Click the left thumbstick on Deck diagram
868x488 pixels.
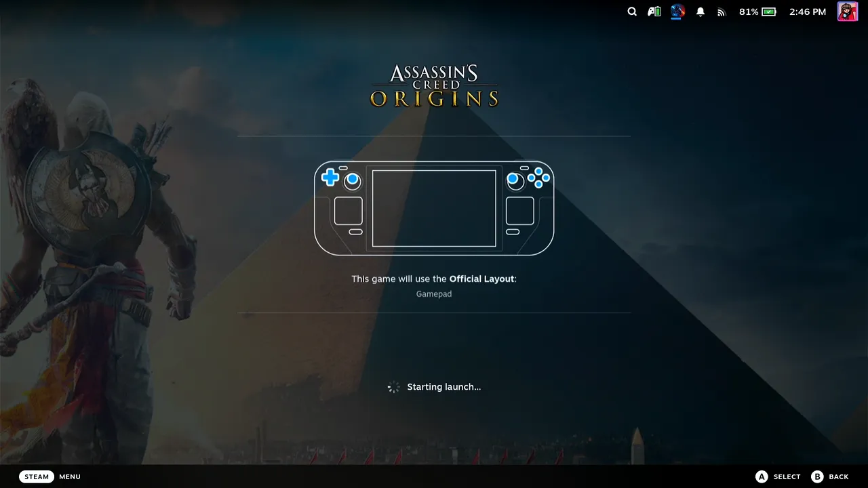pos(352,181)
